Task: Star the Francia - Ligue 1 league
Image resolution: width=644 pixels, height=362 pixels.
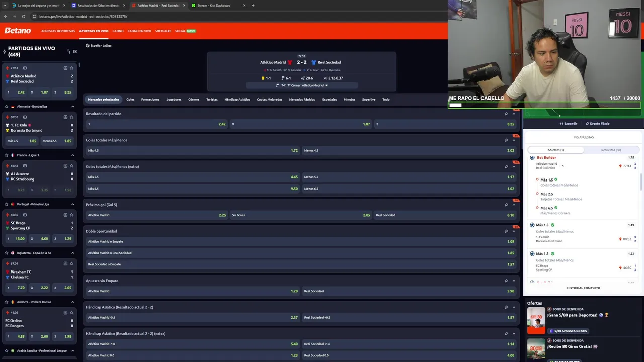Action: tap(6, 155)
